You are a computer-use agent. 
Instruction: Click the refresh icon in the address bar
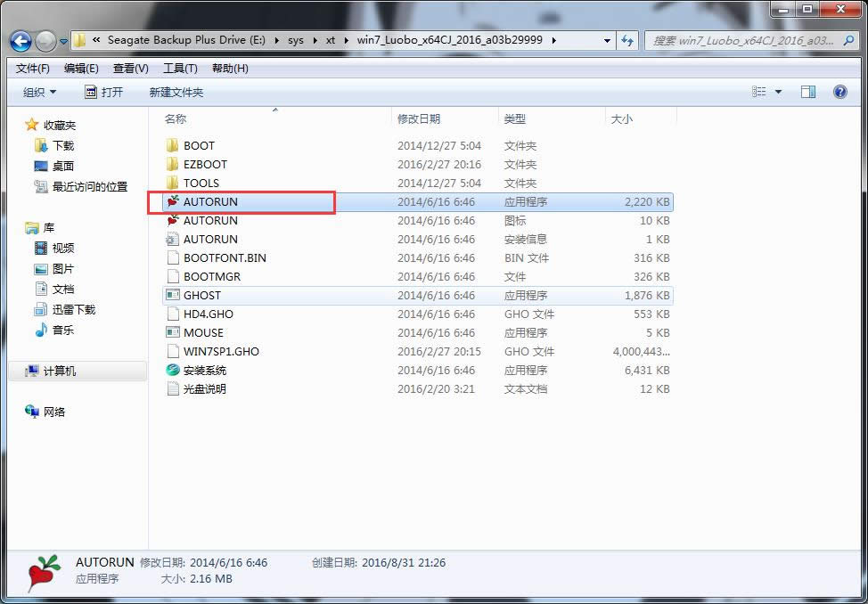[x=629, y=40]
